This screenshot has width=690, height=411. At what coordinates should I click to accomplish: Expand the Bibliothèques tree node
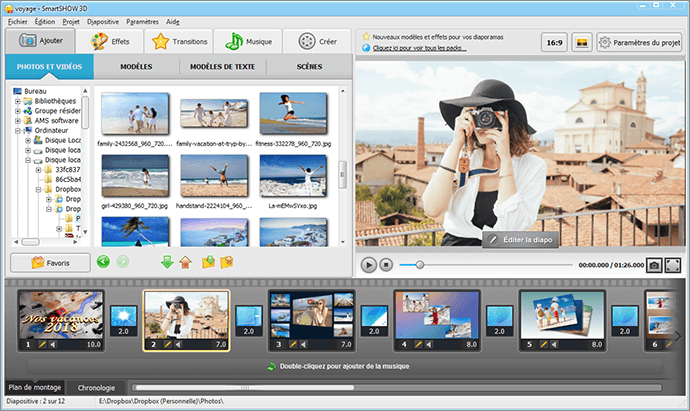18,101
